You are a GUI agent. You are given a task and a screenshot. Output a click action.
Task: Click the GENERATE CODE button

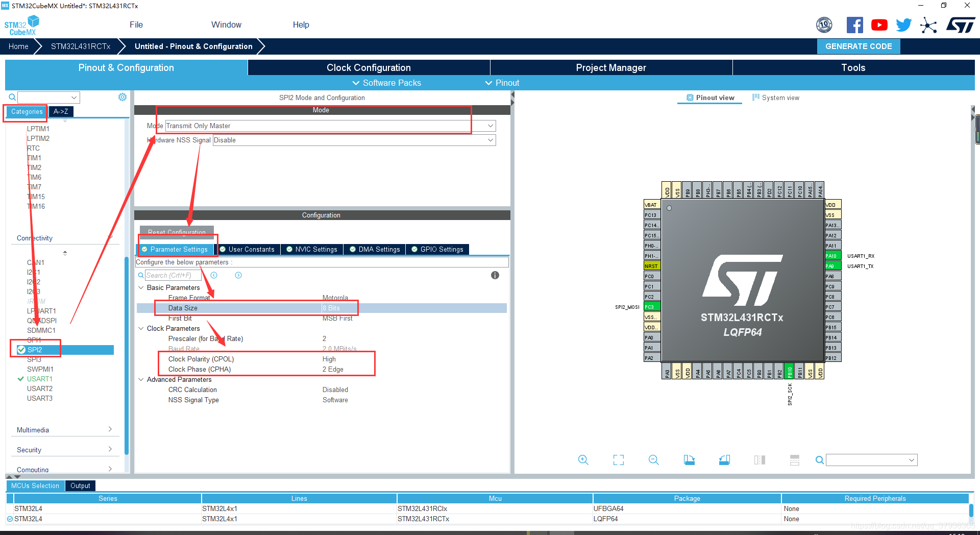click(x=859, y=46)
